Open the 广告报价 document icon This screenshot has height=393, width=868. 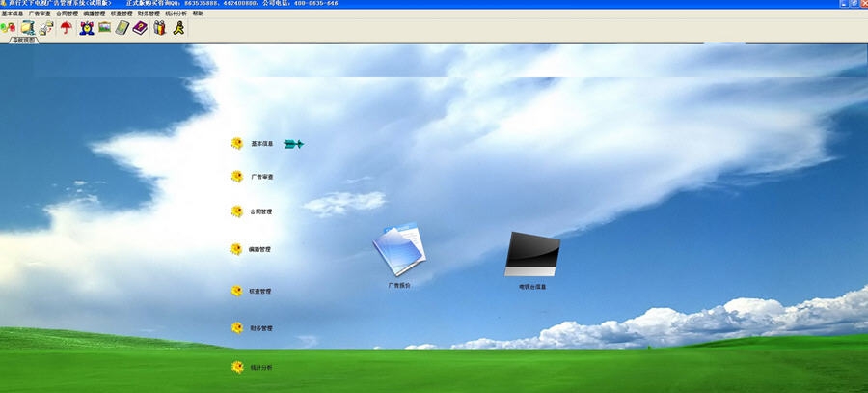tap(399, 255)
